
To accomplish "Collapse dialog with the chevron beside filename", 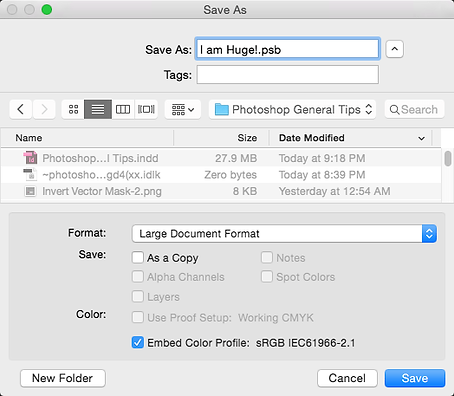I will point(395,49).
